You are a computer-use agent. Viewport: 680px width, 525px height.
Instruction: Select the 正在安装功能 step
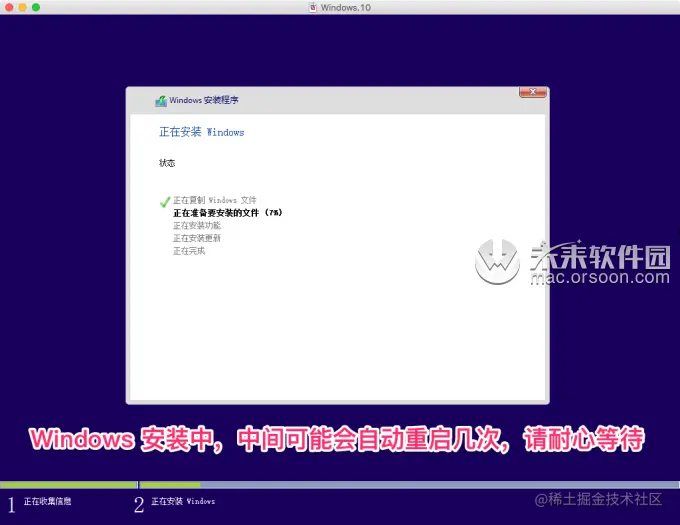197,225
